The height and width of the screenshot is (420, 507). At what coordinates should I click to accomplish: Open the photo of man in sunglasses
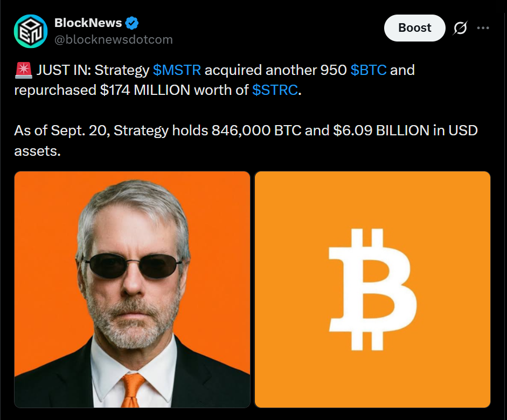tap(132, 290)
